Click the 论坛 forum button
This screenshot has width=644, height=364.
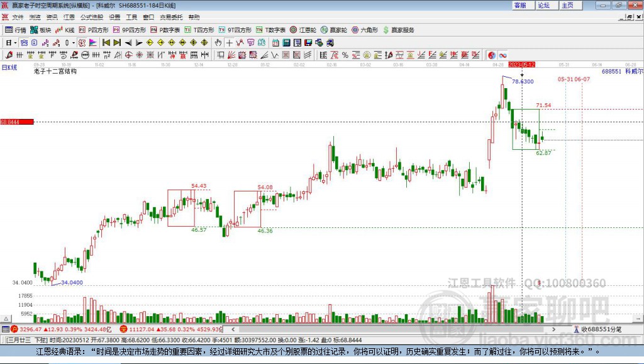(544, 5)
